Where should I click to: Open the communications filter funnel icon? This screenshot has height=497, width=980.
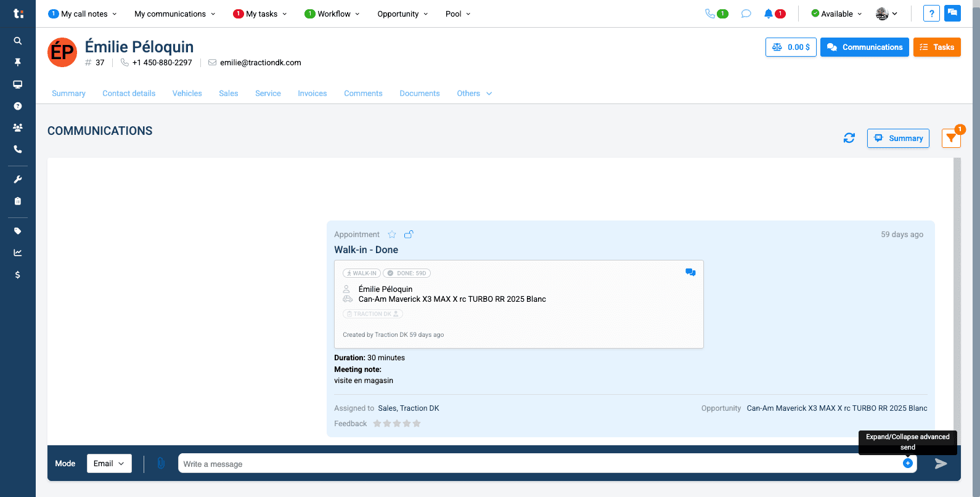pos(951,139)
